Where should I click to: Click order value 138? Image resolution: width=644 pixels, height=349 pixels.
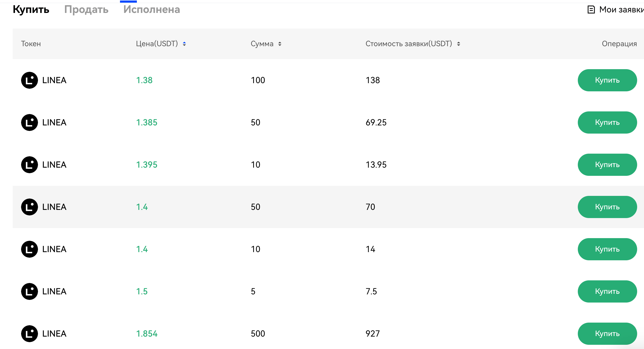coord(373,80)
